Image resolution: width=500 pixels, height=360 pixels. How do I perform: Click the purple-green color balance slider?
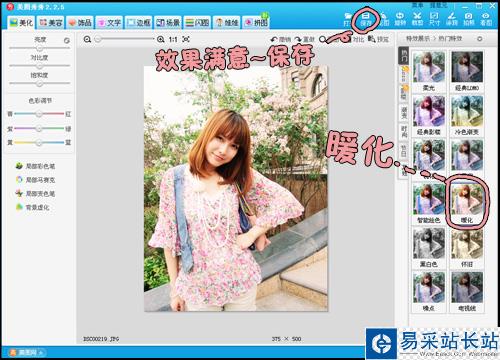point(39,128)
